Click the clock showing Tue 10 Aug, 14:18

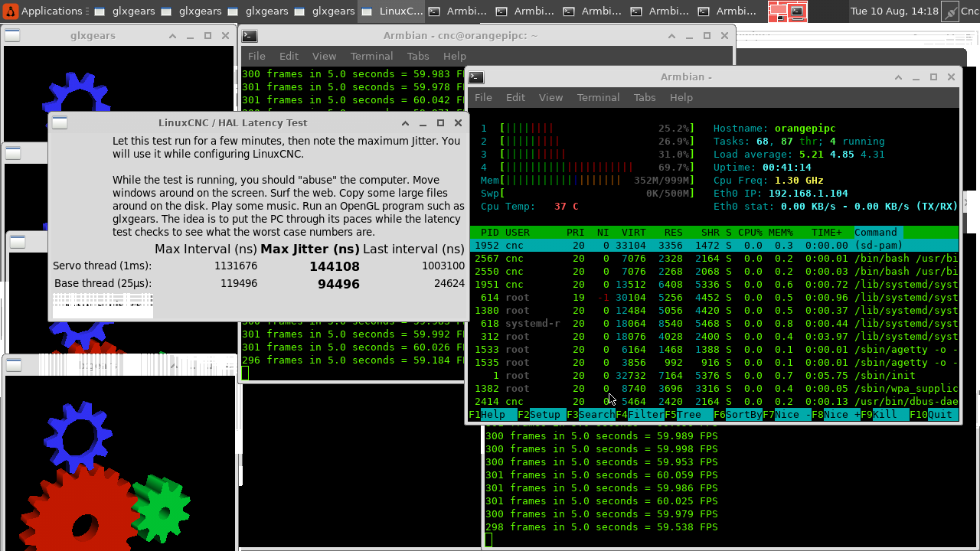coord(893,11)
